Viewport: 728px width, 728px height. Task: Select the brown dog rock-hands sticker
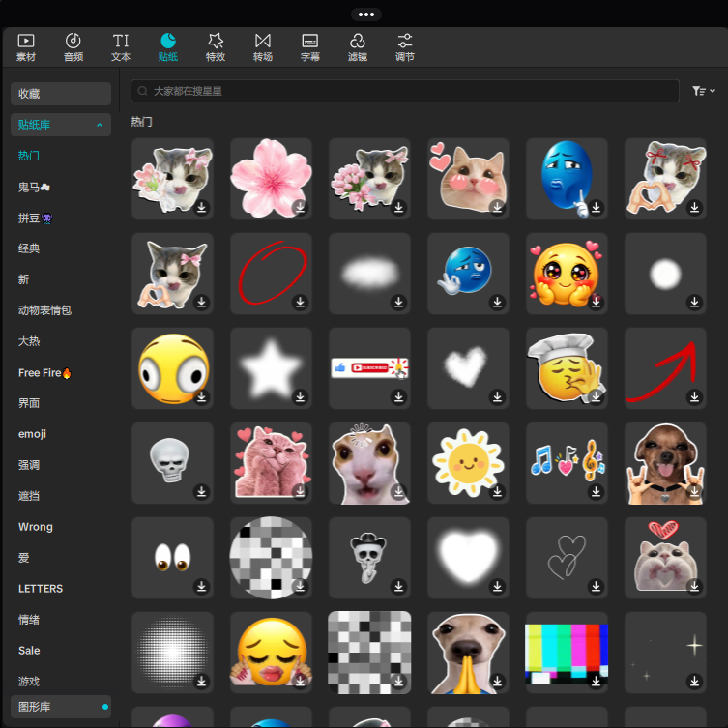(x=665, y=463)
